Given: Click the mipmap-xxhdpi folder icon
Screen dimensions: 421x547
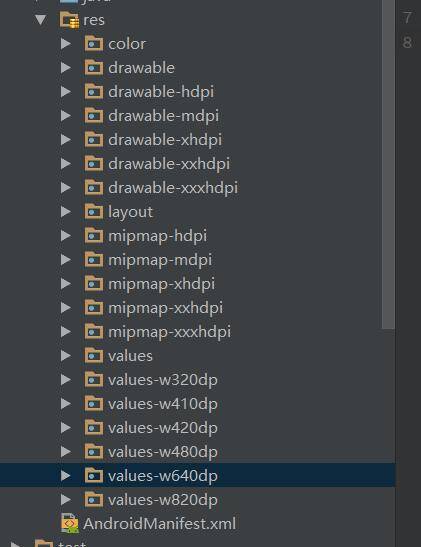Looking at the screenshot, I should click(x=94, y=308).
